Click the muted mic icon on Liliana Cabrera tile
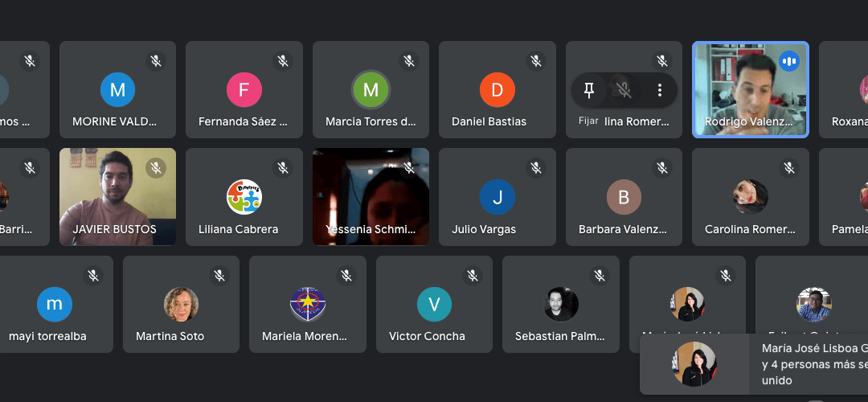 (283, 168)
